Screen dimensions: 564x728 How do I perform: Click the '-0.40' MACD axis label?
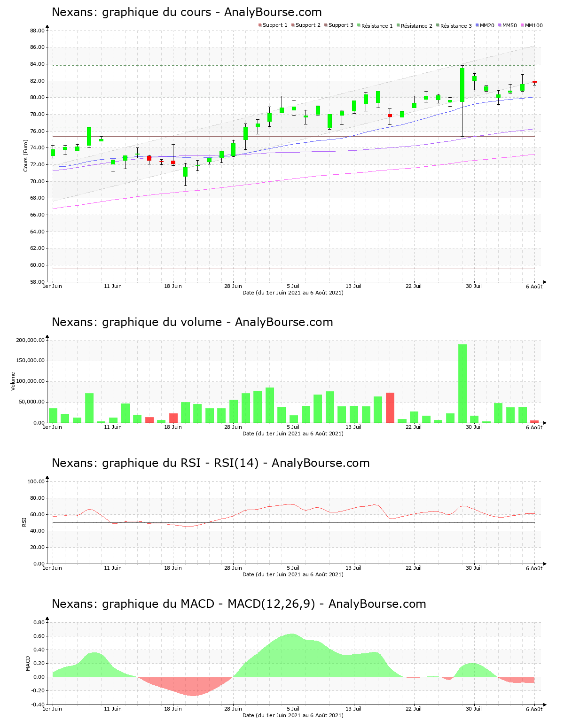(38, 705)
